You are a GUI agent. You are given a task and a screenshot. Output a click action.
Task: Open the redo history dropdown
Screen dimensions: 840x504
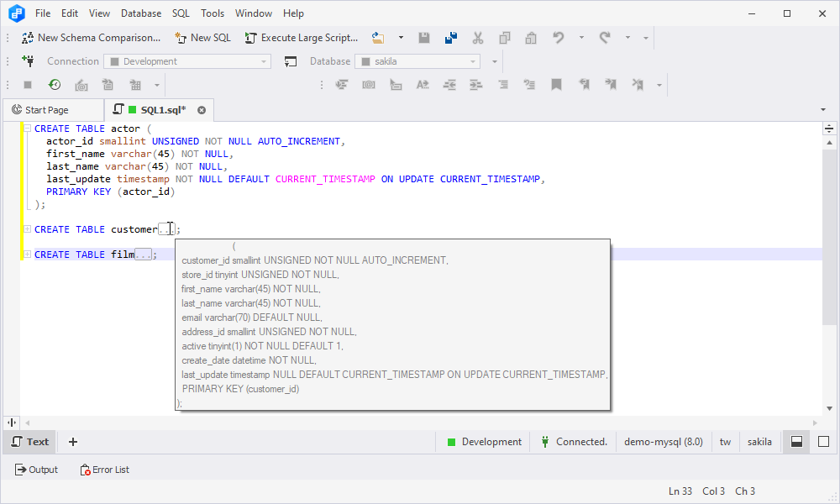pos(627,38)
